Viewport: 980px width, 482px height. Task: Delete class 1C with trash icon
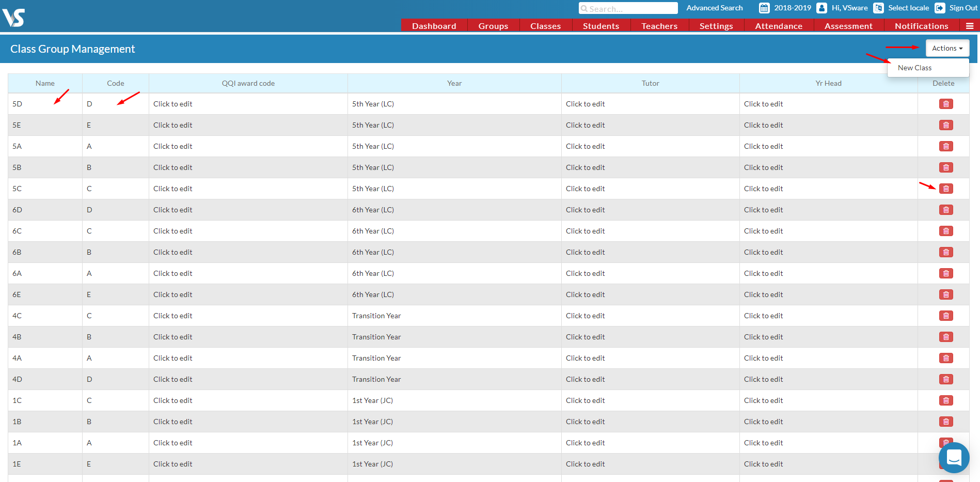pos(946,400)
